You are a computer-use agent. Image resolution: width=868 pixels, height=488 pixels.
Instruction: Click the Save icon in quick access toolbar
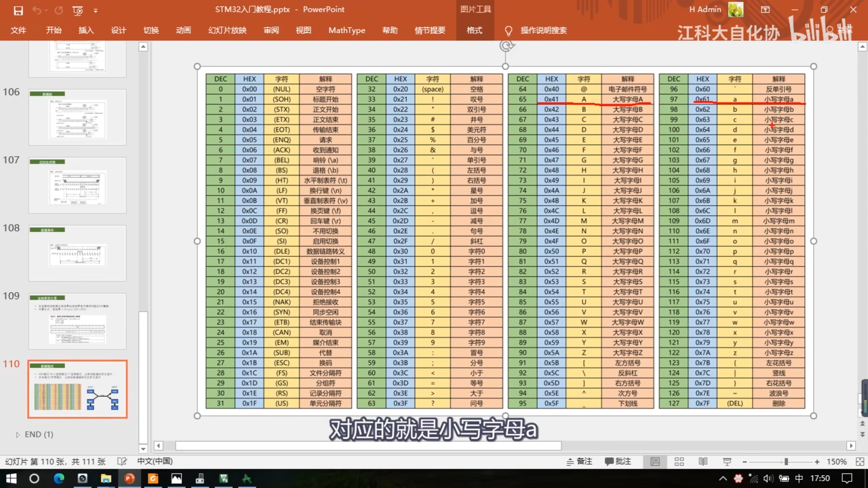point(18,11)
